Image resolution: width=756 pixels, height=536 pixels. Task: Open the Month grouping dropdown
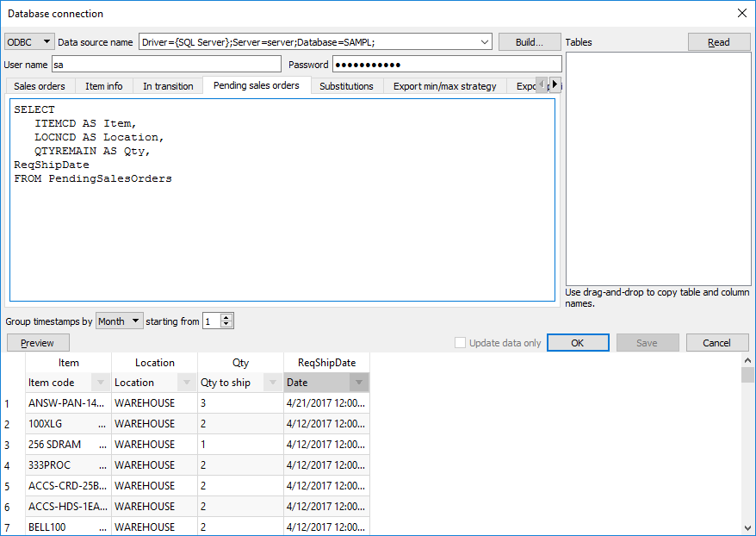(134, 321)
